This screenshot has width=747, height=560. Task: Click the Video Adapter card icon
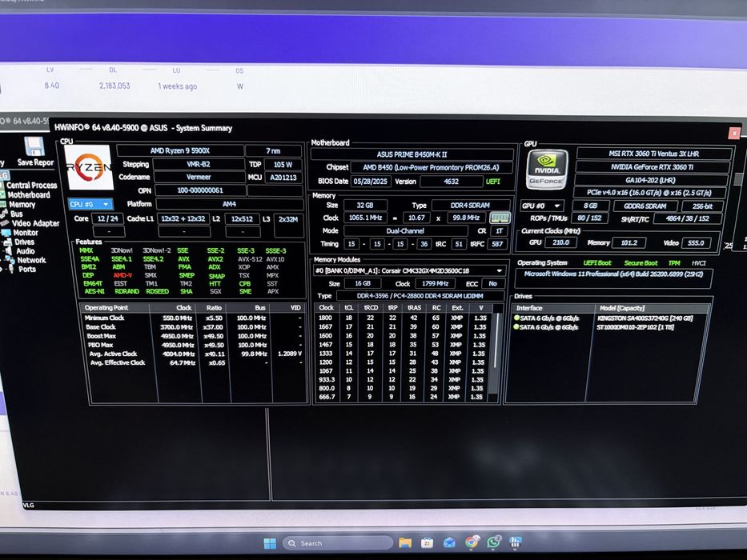5,223
